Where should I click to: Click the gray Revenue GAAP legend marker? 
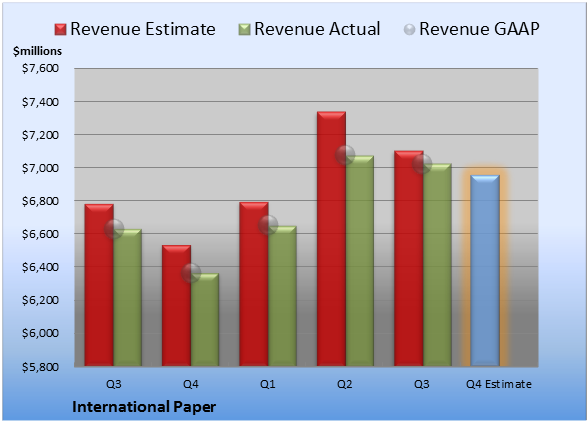(x=410, y=29)
